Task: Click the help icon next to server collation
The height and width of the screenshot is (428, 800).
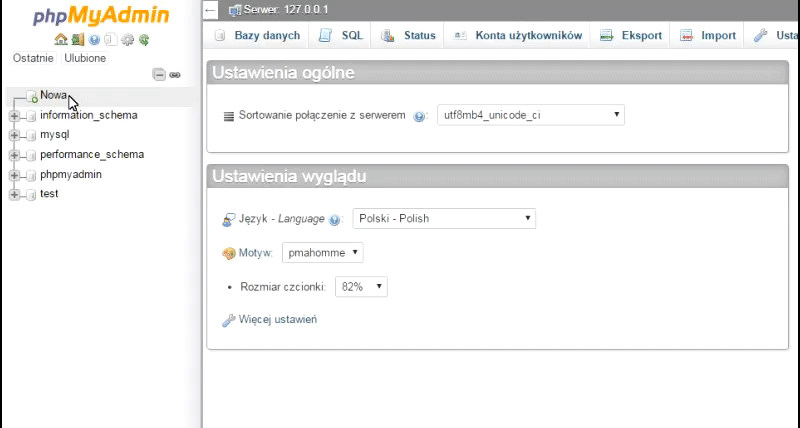Action: [x=419, y=116]
